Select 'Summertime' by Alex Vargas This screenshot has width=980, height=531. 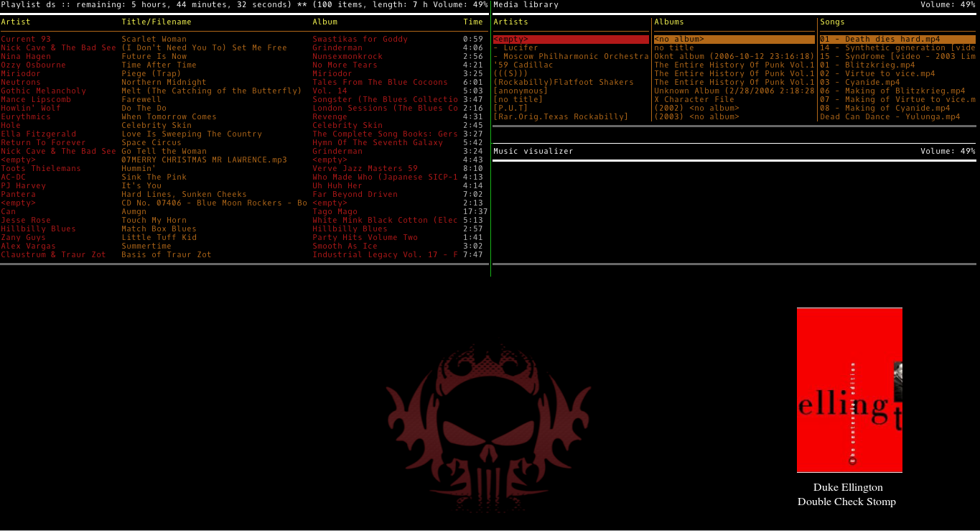[x=244, y=246]
